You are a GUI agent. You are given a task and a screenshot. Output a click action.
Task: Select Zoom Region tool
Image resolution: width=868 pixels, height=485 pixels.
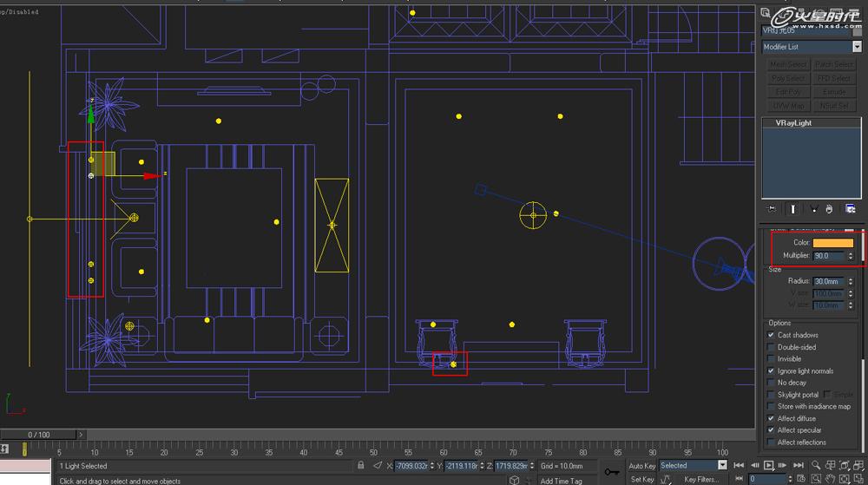point(816,479)
